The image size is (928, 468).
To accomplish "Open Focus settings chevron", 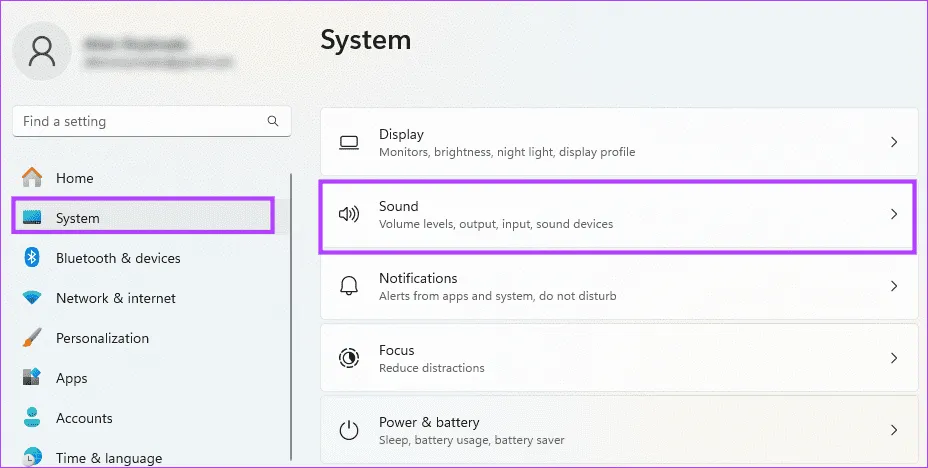I will 894,358.
